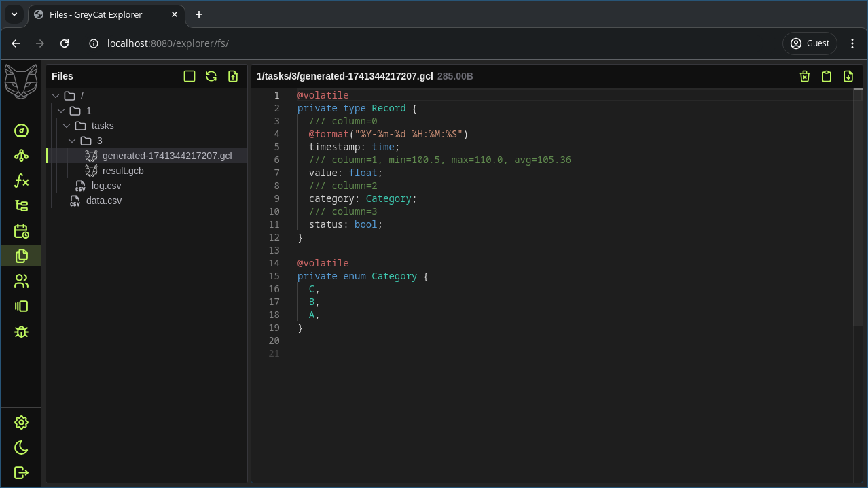This screenshot has height=488, width=868.
Task: Click the folder icon next to '3'
Action: tap(86, 141)
